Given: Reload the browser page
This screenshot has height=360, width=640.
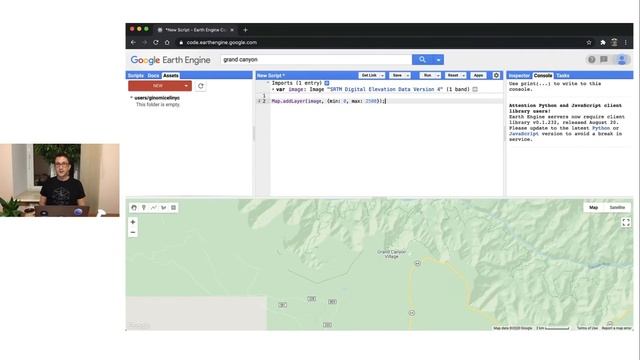Looking at the screenshot, I should (x=156, y=42).
